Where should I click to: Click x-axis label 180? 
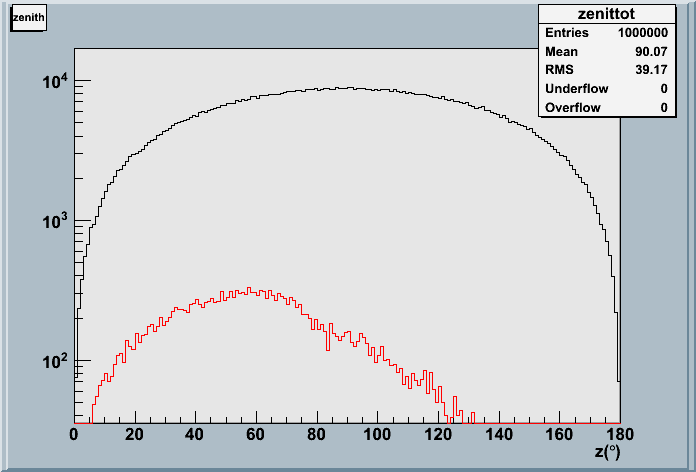[620, 434]
